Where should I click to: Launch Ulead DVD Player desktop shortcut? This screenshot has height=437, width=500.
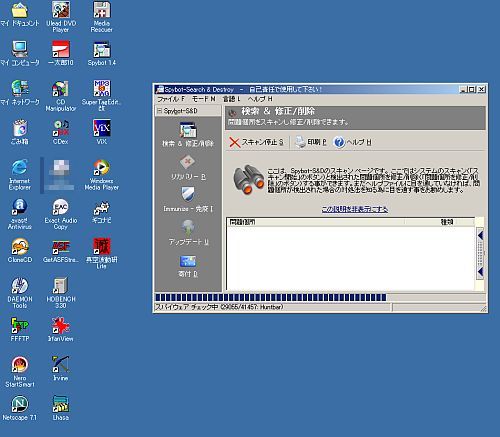61,16
